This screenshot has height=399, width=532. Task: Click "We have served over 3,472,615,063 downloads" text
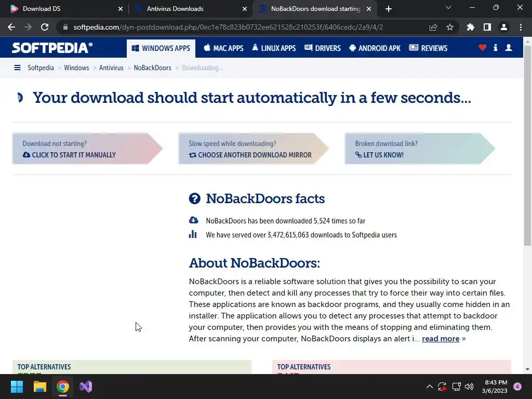[301, 235]
